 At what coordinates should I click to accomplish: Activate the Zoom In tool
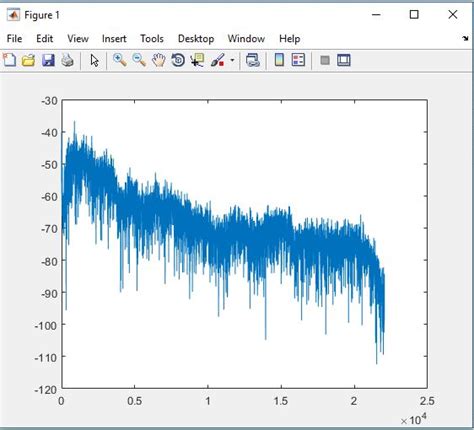(120, 60)
